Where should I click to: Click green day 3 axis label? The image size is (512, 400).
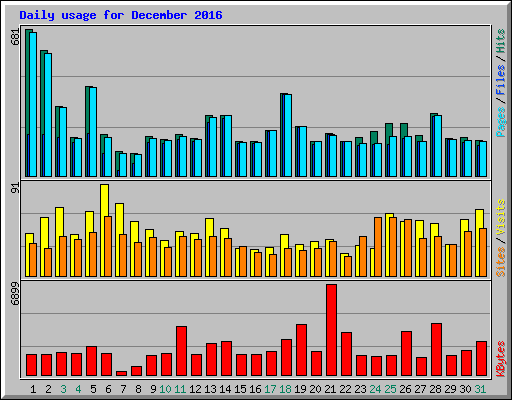[63, 389]
